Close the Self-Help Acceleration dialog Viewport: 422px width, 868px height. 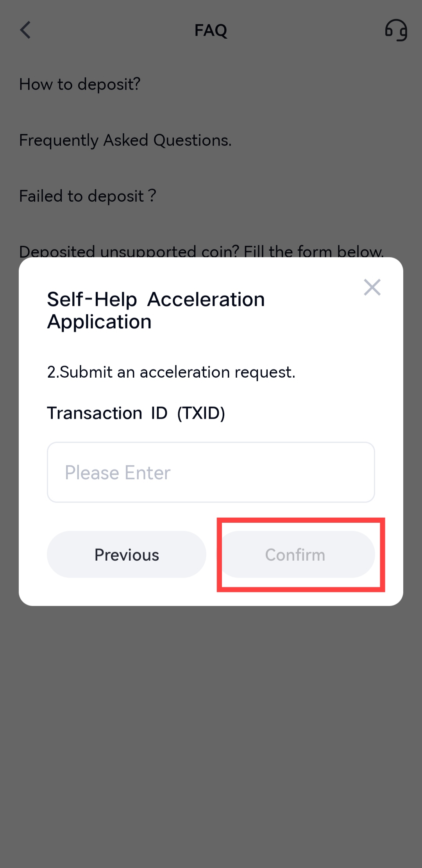point(372,287)
